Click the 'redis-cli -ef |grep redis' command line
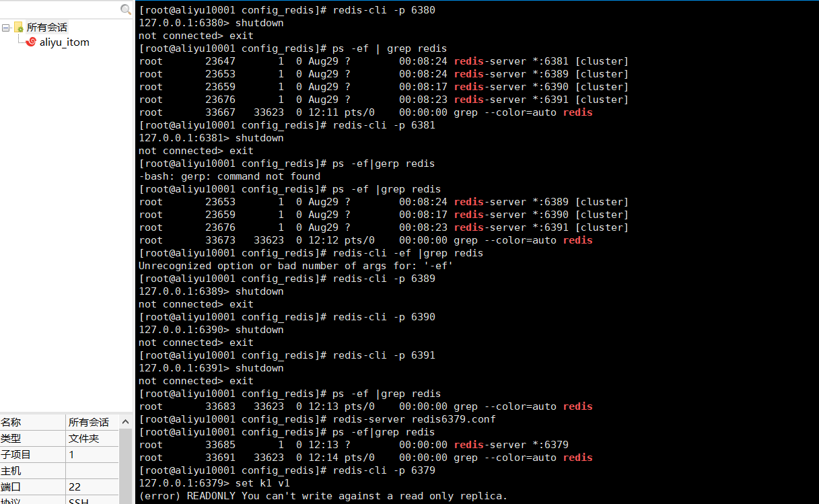Screen dimensions: 819x504 (311, 253)
